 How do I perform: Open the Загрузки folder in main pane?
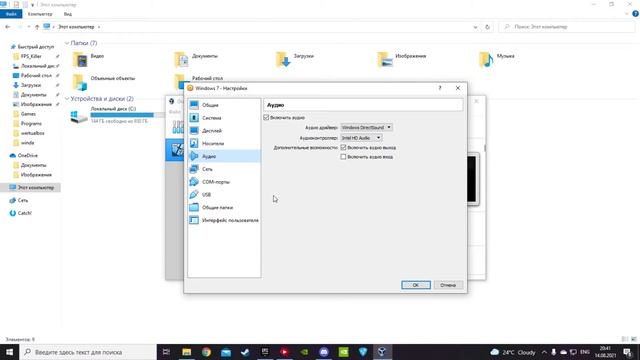pos(295,59)
